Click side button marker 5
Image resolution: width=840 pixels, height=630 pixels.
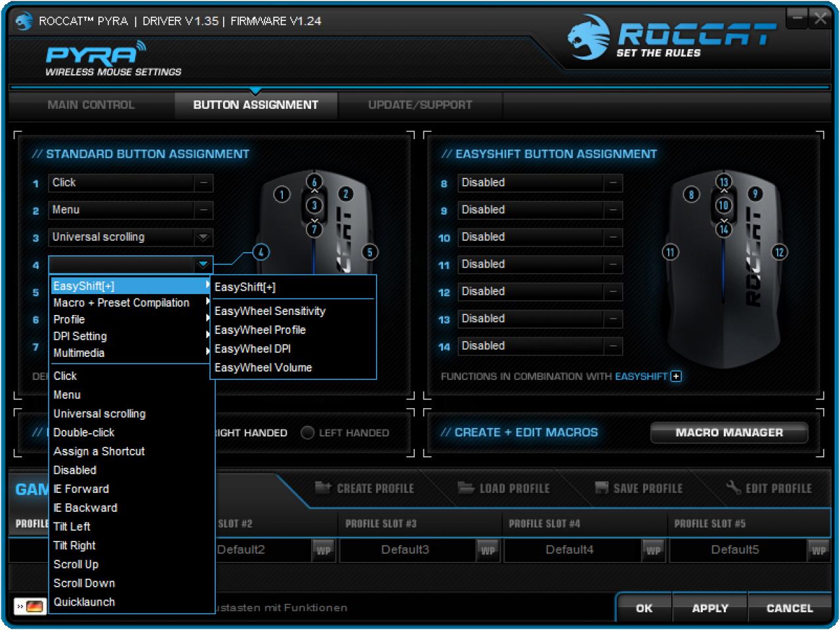(369, 252)
